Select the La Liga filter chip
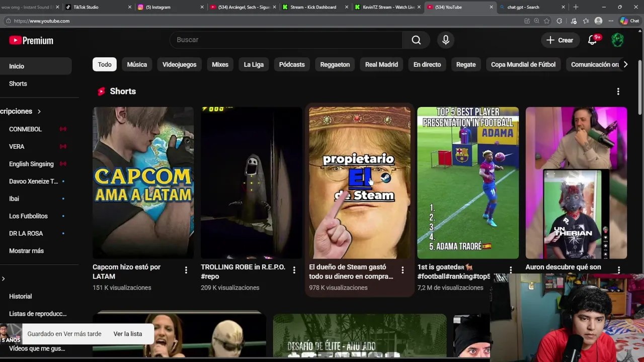This screenshot has height=362, width=644. coord(254,64)
